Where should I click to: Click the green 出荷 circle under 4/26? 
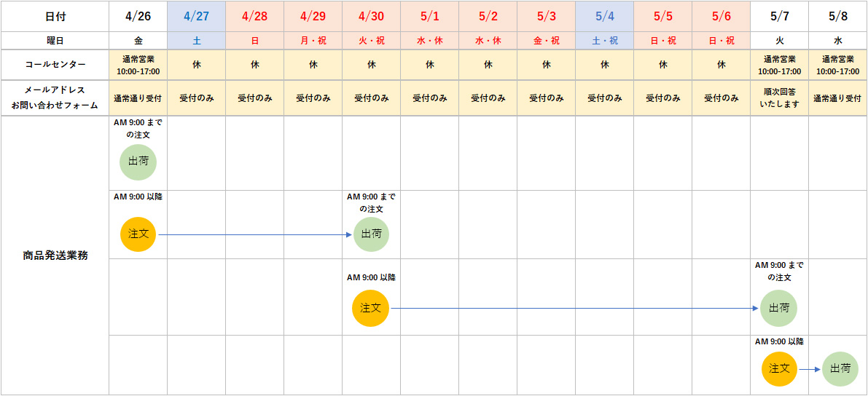(138, 162)
